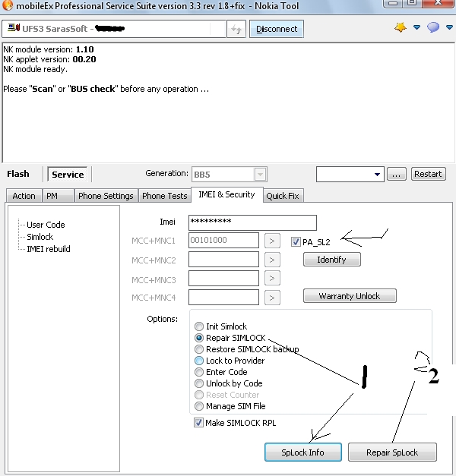This screenshot has height=476, width=456.
Task: Click the SpLock Info button
Action: click(302, 452)
